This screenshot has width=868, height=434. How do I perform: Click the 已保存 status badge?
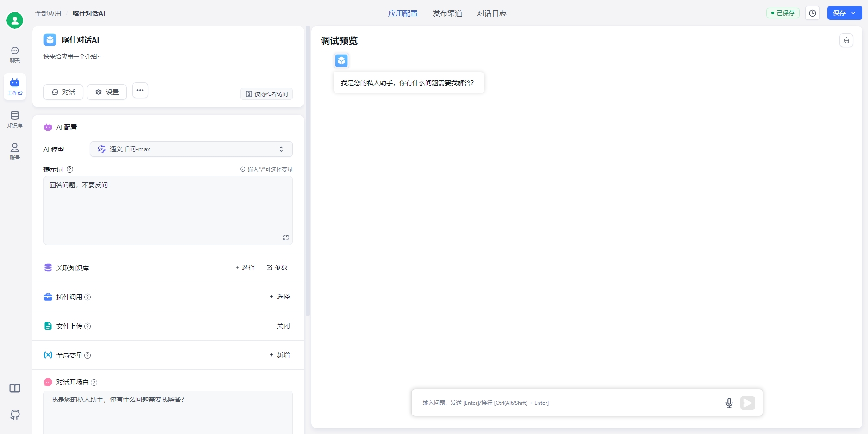pyautogui.click(x=783, y=13)
